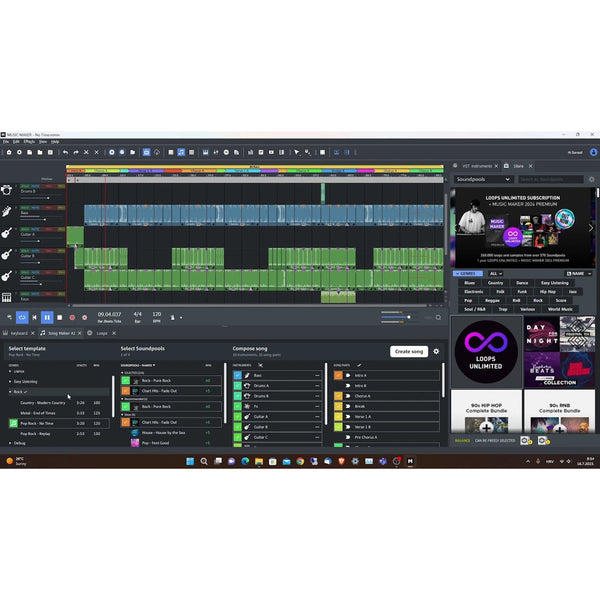This screenshot has height=600, width=600.
Task: Pause playback with the pause button
Action: [47, 317]
